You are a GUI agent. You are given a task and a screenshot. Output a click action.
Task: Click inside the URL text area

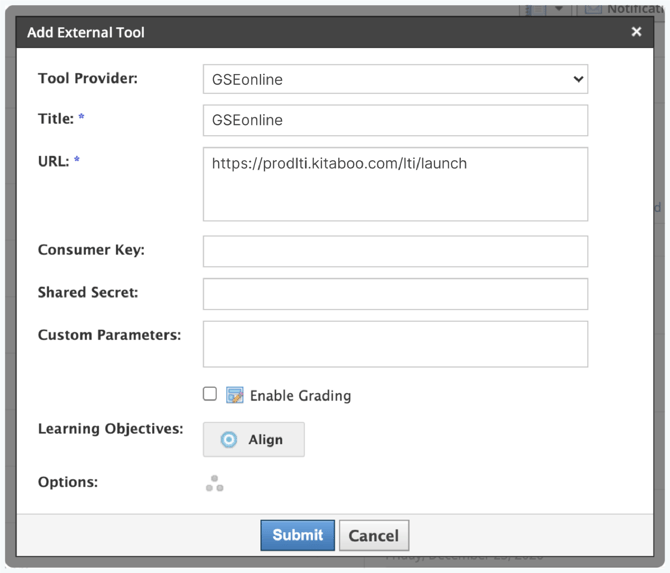click(394, 184)
